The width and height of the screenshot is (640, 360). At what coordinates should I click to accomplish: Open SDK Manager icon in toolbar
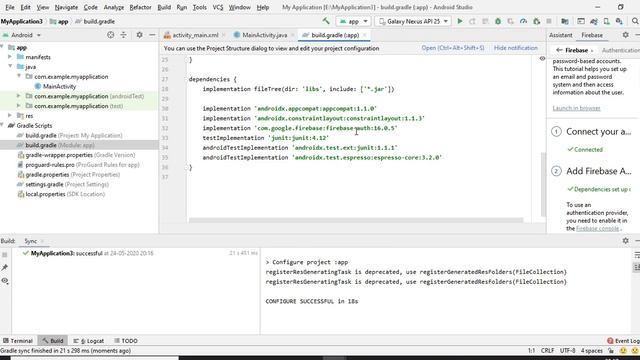(619, 21)
